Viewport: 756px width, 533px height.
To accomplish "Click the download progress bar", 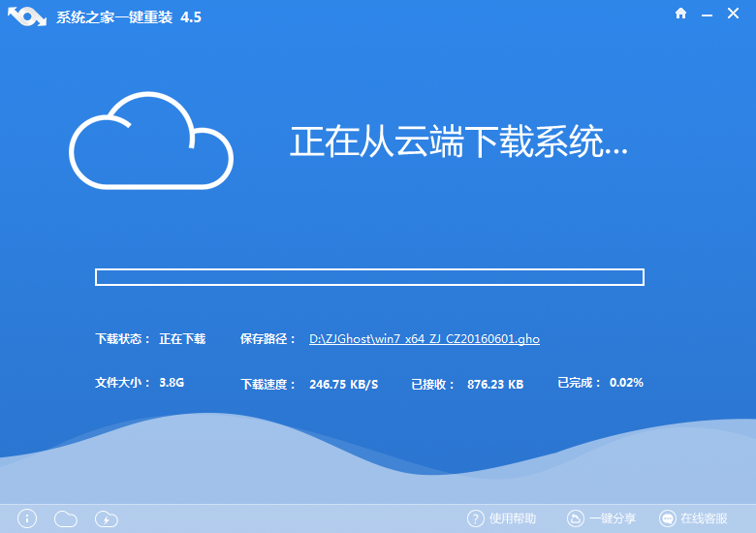I will click(369, 277).
